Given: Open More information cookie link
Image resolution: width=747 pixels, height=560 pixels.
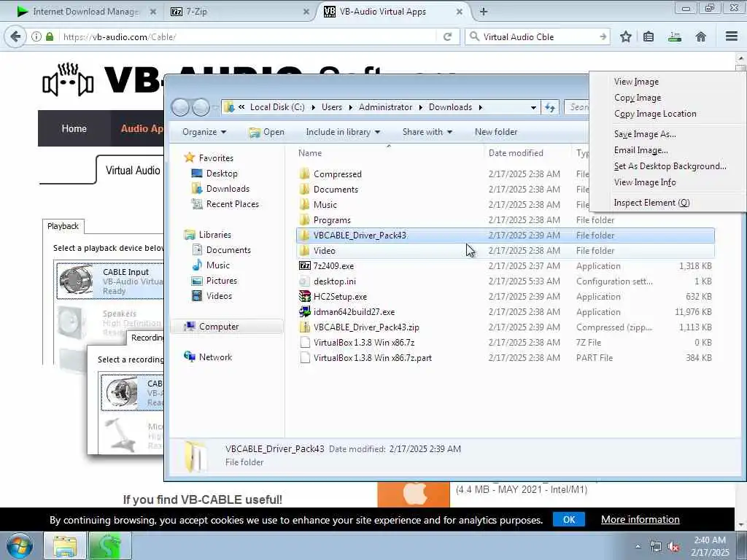Looking at the screenshot, I should 640,519.
